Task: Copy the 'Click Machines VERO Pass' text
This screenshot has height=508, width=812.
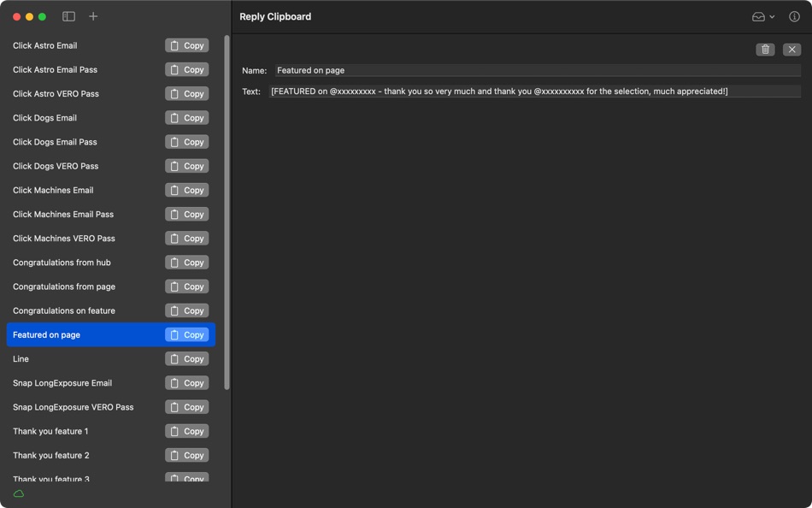Action: (186, 238)
